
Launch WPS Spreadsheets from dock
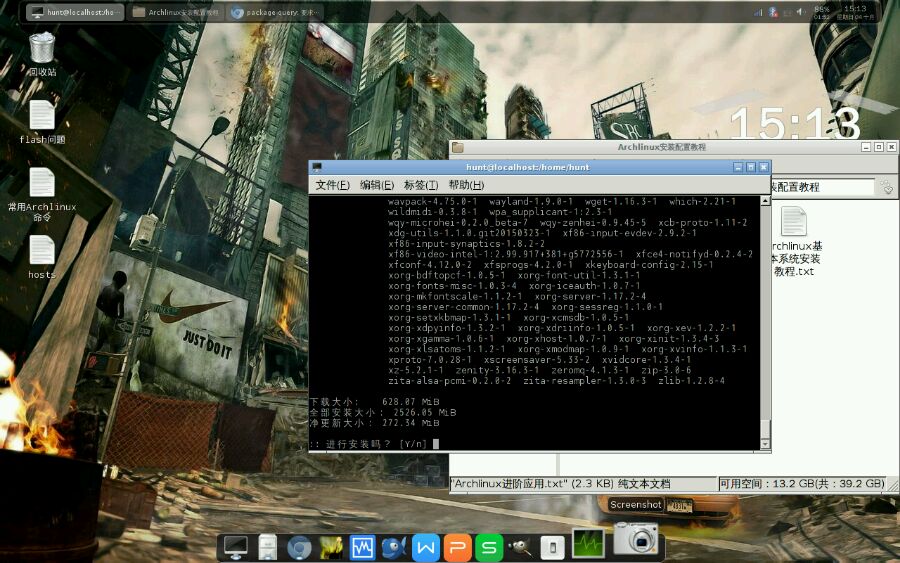tap(489, 548)
